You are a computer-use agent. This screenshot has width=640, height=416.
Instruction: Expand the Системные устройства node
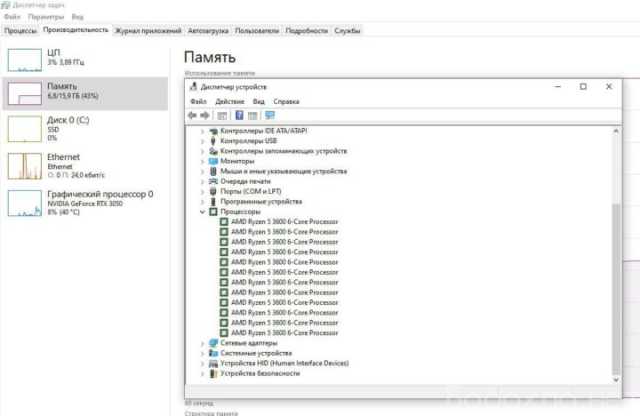(x=203, y=353)
